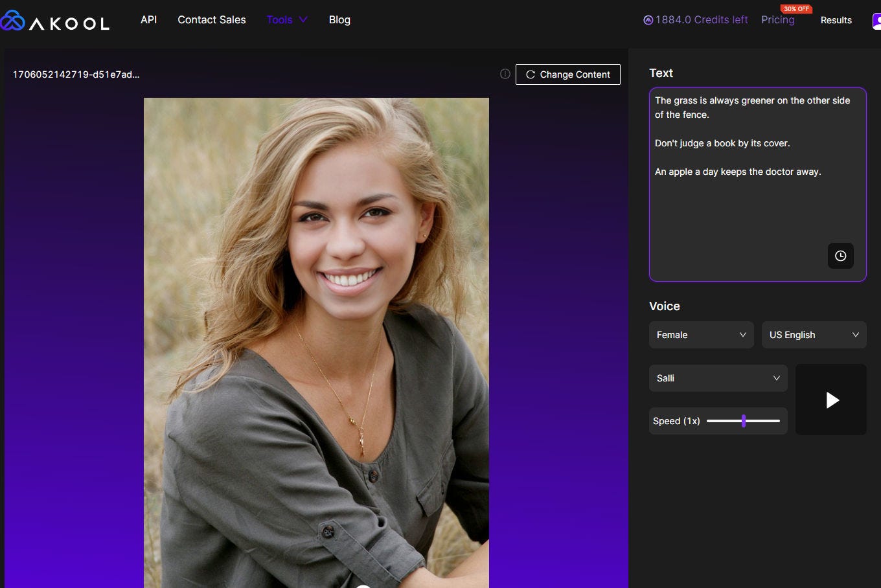Click the credits coin icon
Image resolution: width=881 pixels, height=588 pixels.
click(648, 20)
